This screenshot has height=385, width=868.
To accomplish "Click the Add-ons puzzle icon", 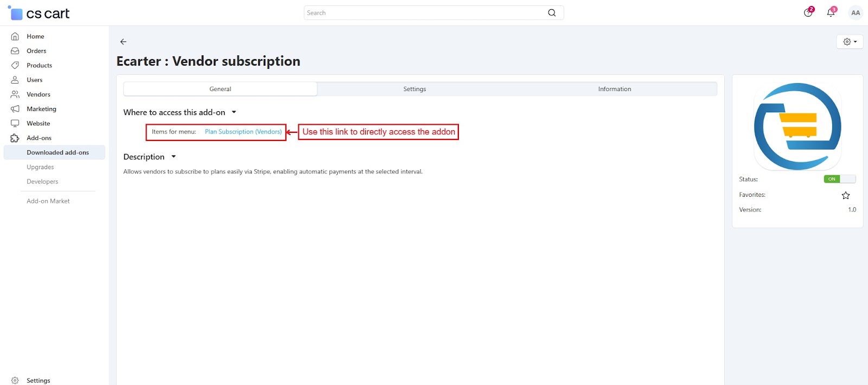I will click(x=15, y=138).
